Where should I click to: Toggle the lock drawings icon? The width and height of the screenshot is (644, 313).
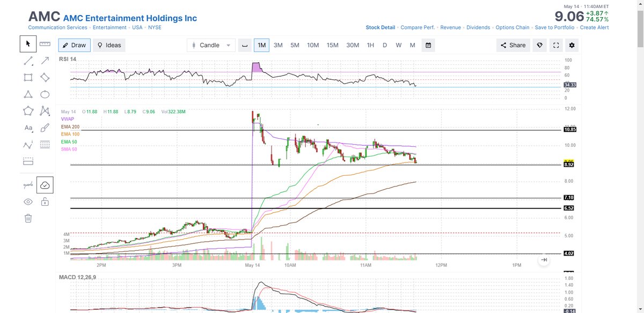click(x=45, y=202)
